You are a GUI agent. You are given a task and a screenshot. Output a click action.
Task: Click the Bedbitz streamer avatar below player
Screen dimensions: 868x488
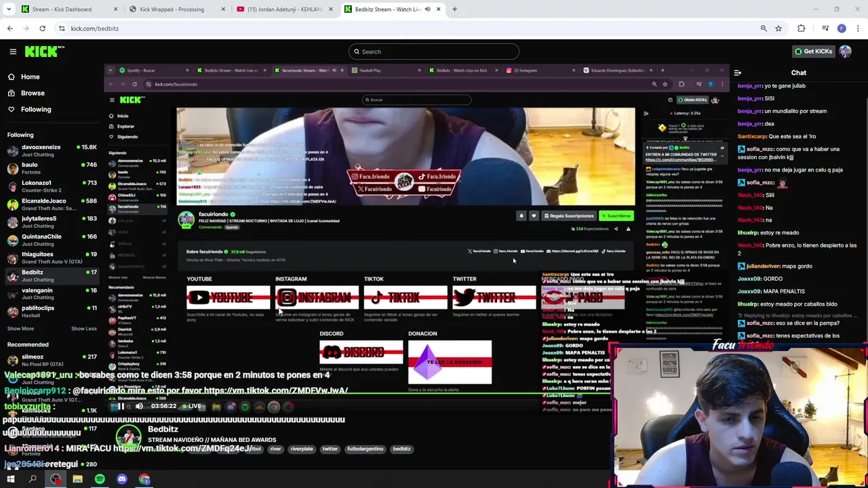coord(128,437)
